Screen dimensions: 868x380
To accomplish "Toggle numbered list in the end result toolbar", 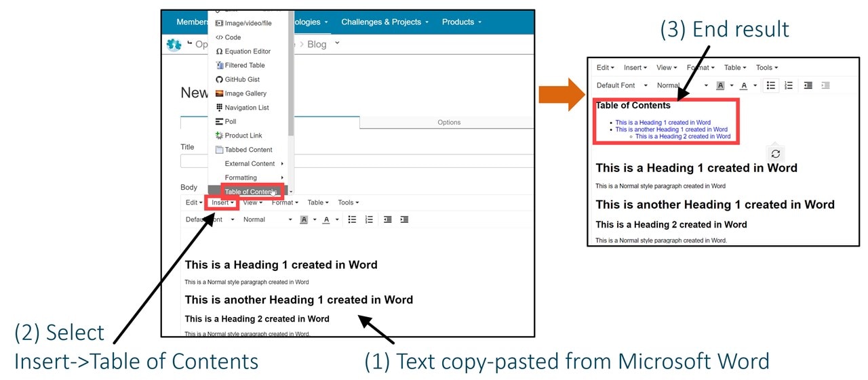I will [789, 85].
